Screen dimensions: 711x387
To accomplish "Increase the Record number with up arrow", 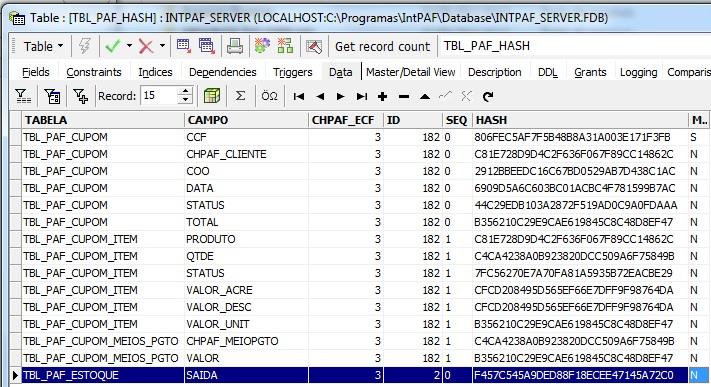I will point(185,91).
